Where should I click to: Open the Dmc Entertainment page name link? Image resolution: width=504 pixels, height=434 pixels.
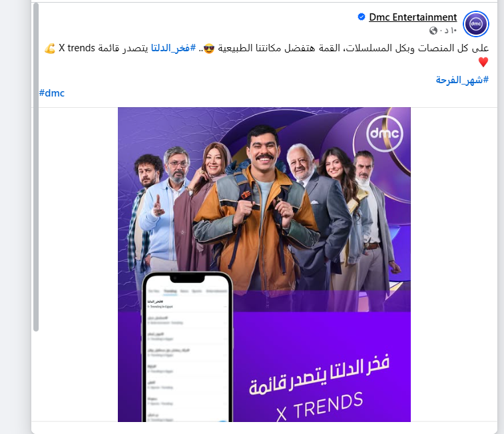[413, 17]
